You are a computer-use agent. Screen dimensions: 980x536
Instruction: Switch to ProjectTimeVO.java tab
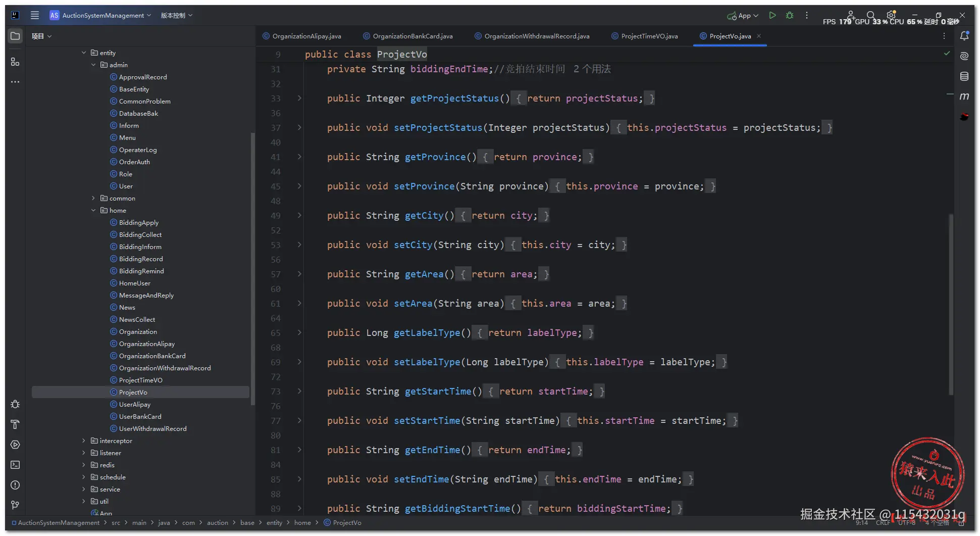pos(645,36)
